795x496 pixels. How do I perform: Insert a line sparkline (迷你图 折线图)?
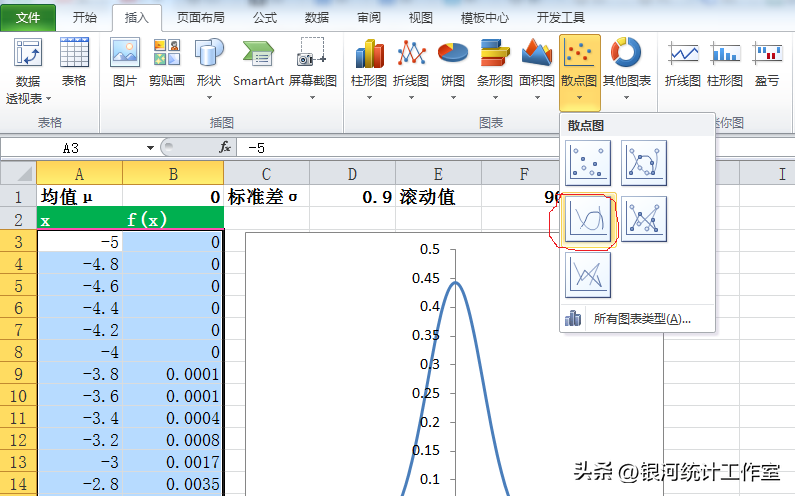(683, 62)
